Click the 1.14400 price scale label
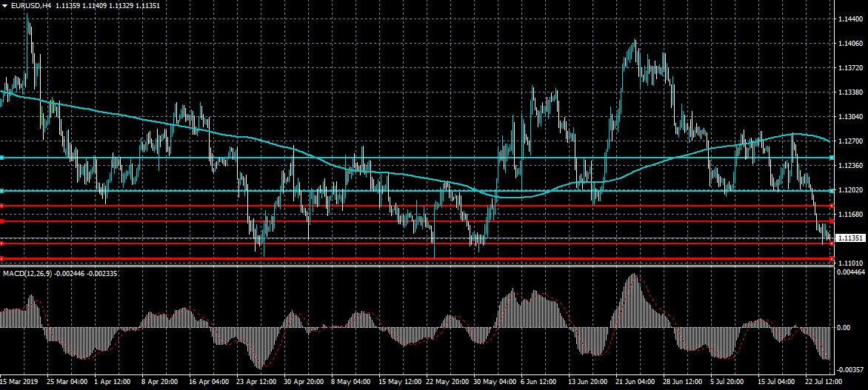This screenshot has width=868, height=390. [x=852, y=20]
